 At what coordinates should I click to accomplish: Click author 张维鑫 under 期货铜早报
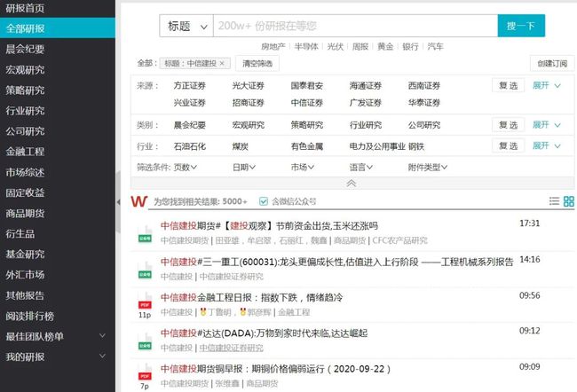[227, 383]
